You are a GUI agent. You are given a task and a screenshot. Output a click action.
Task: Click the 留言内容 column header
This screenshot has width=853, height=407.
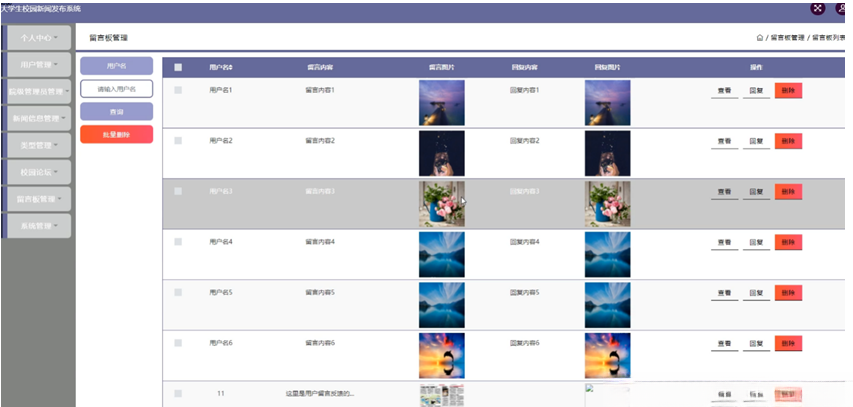[x=320, y=67]
